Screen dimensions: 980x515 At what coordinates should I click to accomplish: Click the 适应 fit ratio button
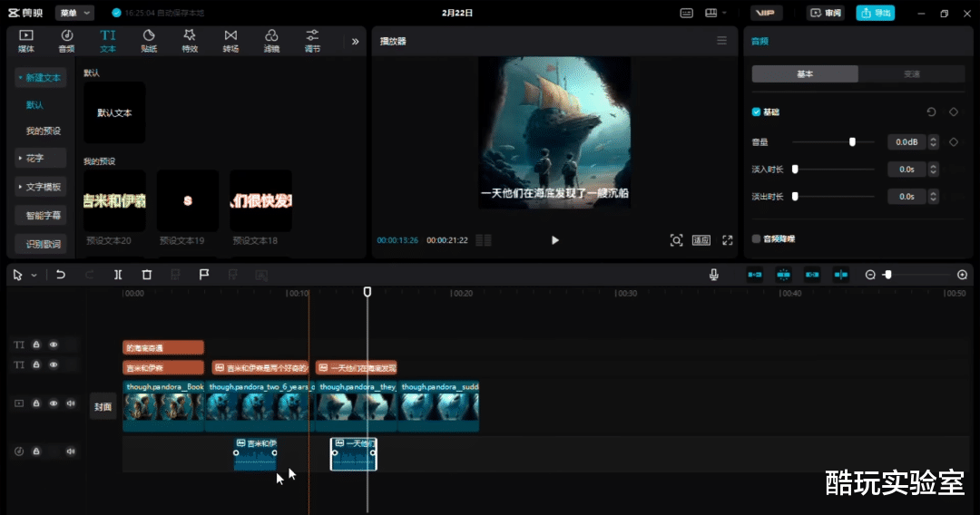point(701,240)
